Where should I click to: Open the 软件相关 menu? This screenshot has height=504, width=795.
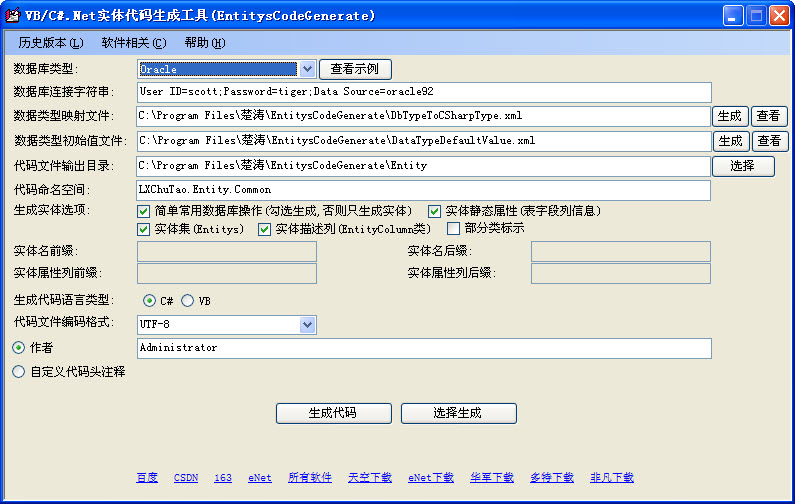[x=134, y=43]
